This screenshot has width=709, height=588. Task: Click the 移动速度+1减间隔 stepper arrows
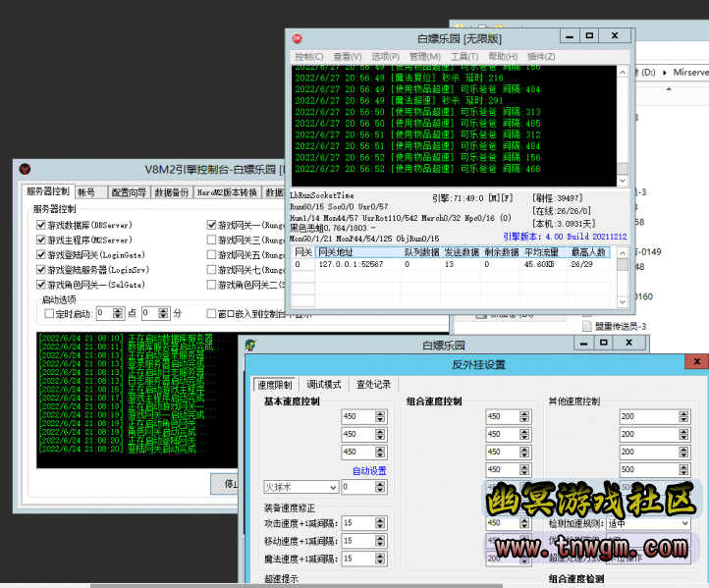(x=380, y=541)
